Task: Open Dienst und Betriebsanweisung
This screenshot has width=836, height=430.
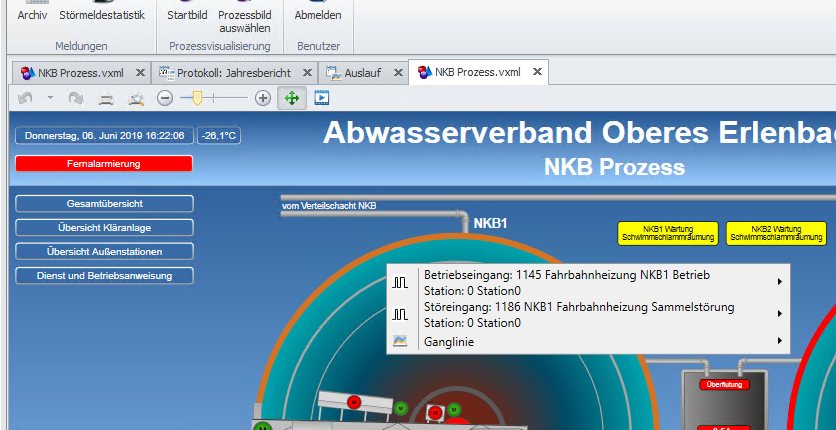Action: coord(104,275)
